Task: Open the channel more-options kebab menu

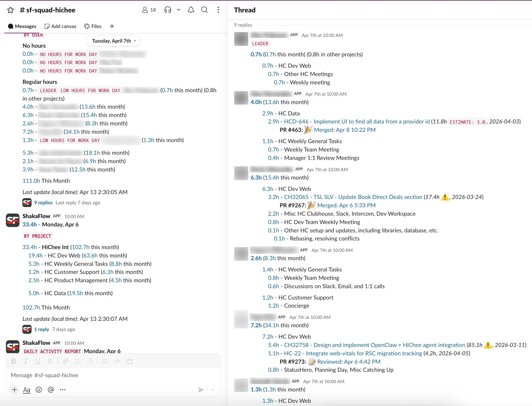Action: click(218, 10)
